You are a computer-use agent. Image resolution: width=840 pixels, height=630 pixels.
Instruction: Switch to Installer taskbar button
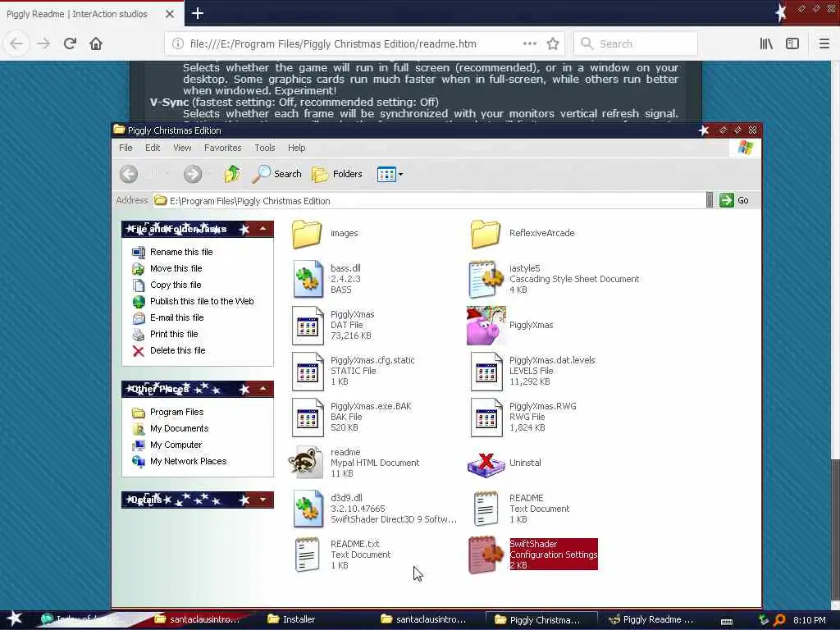(x=299, y=619)
